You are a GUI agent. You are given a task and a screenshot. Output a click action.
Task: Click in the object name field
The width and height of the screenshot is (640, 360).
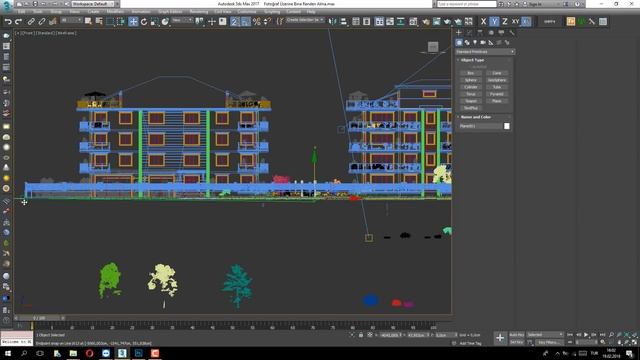[x=481, y=126]
